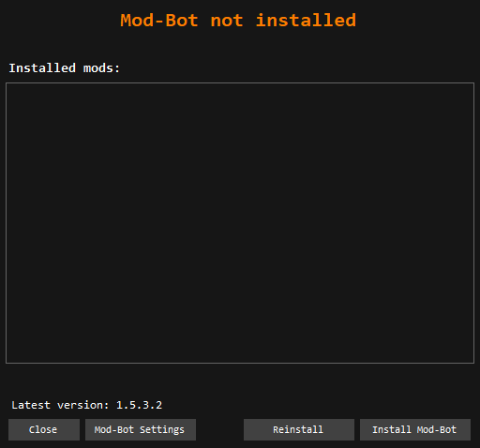Focus the installed mods panel area
The image size is (480, 448).
240,223
